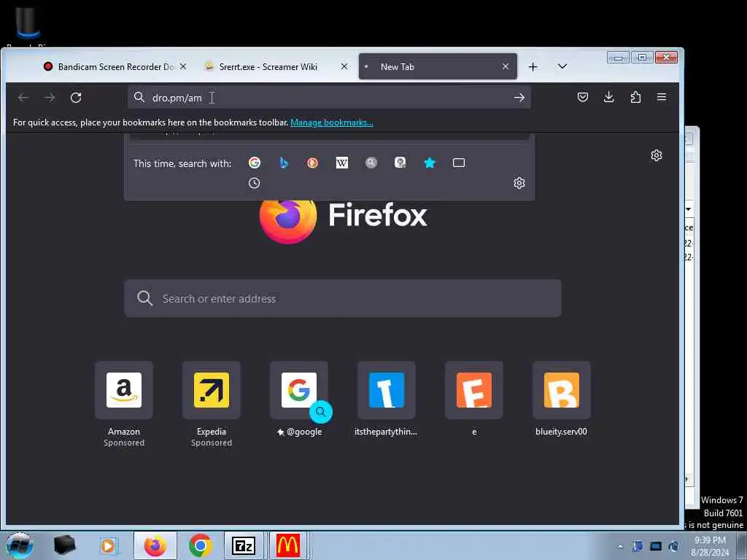Open the Downloads panel
Viewport: 747px width, 560px height.
(609, 97)
